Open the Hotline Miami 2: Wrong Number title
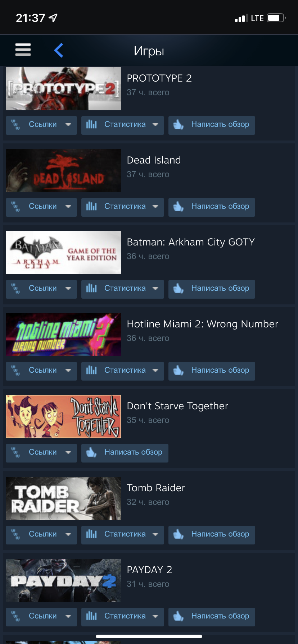Viewport: 298px width, 644px height. click(x=203, y=324)
